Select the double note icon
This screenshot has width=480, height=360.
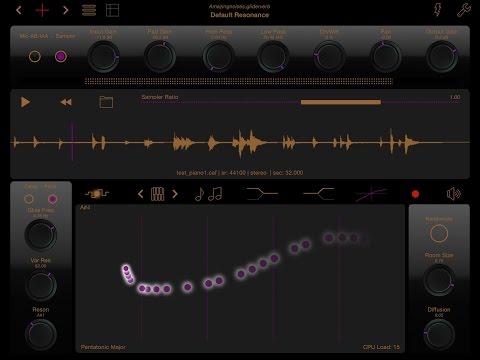coord(215,194)
